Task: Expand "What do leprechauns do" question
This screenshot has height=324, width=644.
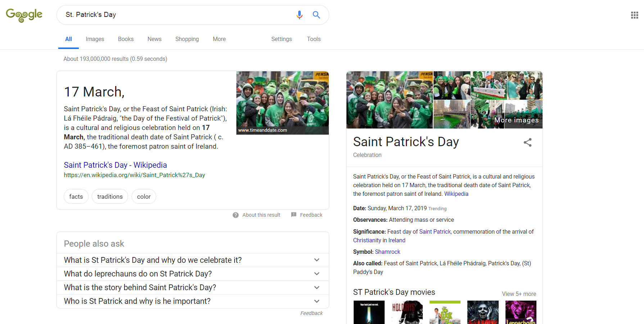Action: tap(192, 274)
